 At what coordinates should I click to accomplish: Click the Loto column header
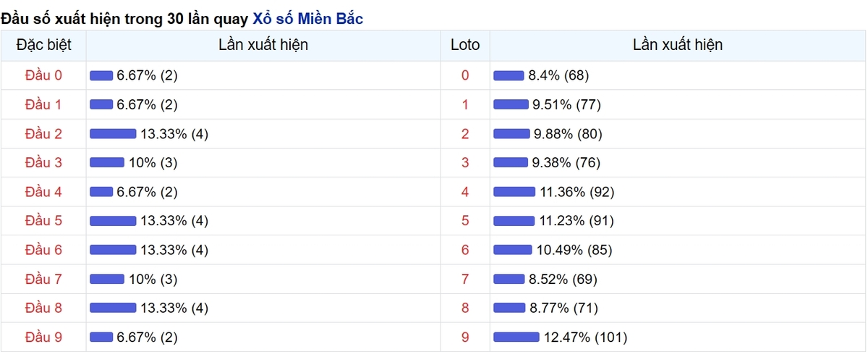point(465,45)
